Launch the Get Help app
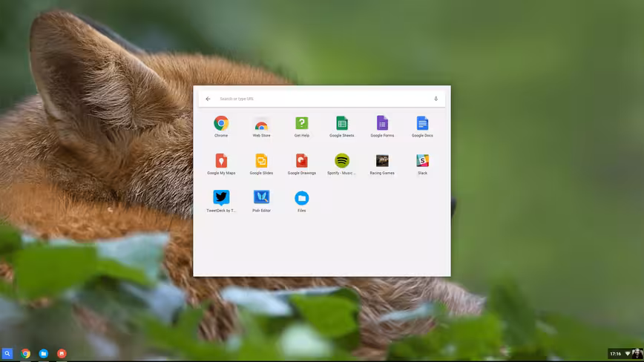The image size is (644, 362). pos(301,123)
